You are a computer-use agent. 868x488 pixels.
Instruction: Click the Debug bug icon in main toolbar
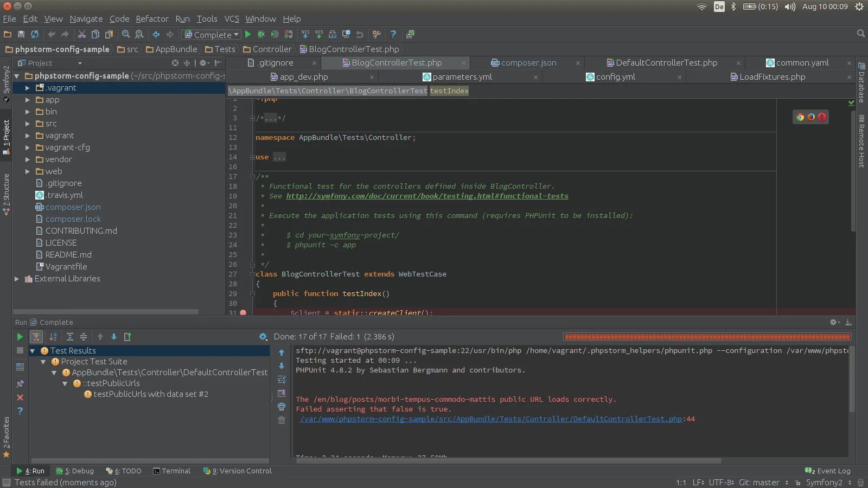(261, 34)
